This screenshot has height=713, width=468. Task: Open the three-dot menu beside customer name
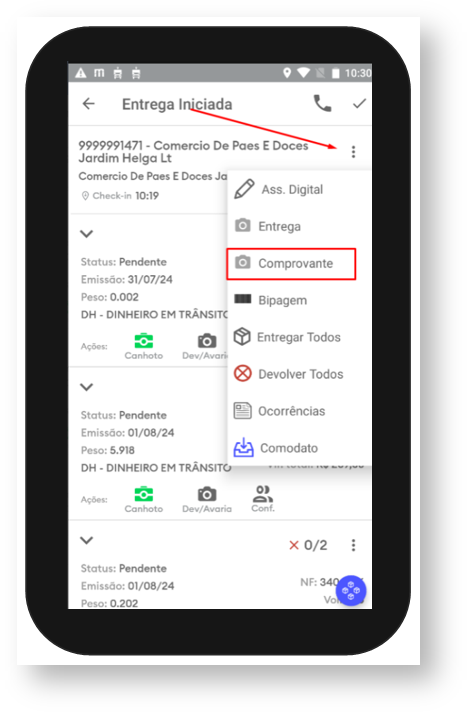tap(353, 151)
